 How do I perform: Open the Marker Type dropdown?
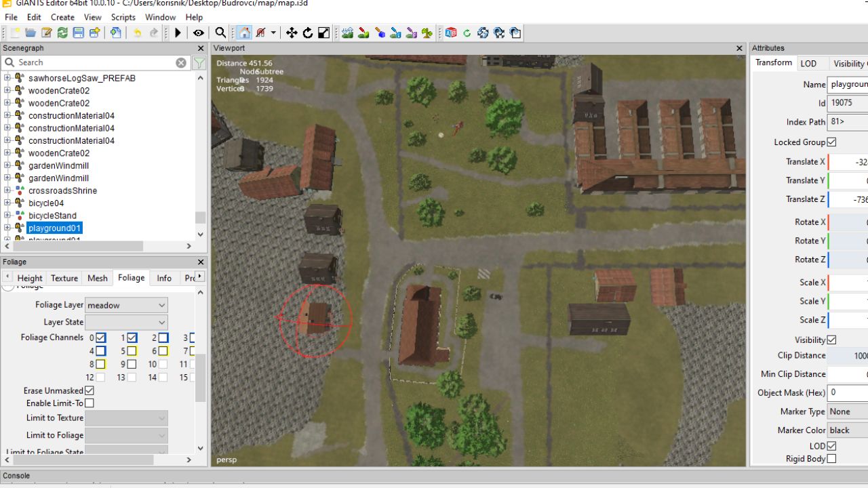point(846,411)
